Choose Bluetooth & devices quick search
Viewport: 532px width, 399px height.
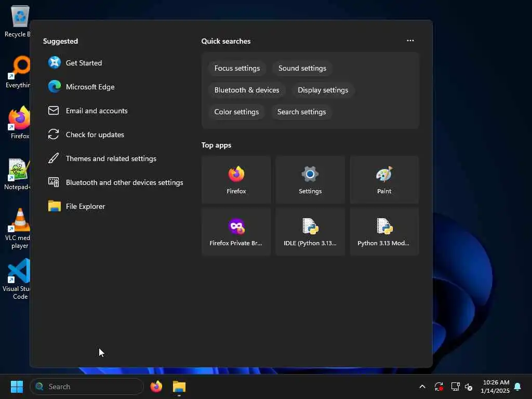tap(247, 90)
